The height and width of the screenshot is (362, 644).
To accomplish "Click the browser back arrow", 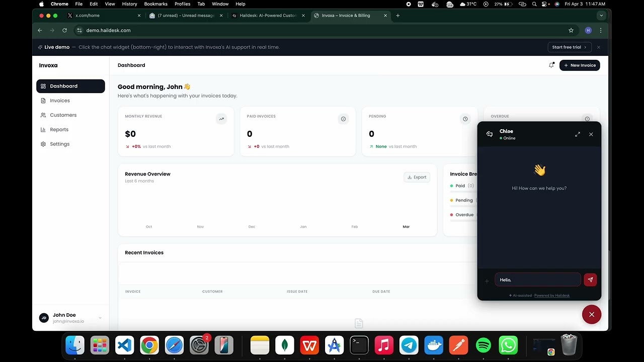I will pyautogui.click(x=40, y=30).
